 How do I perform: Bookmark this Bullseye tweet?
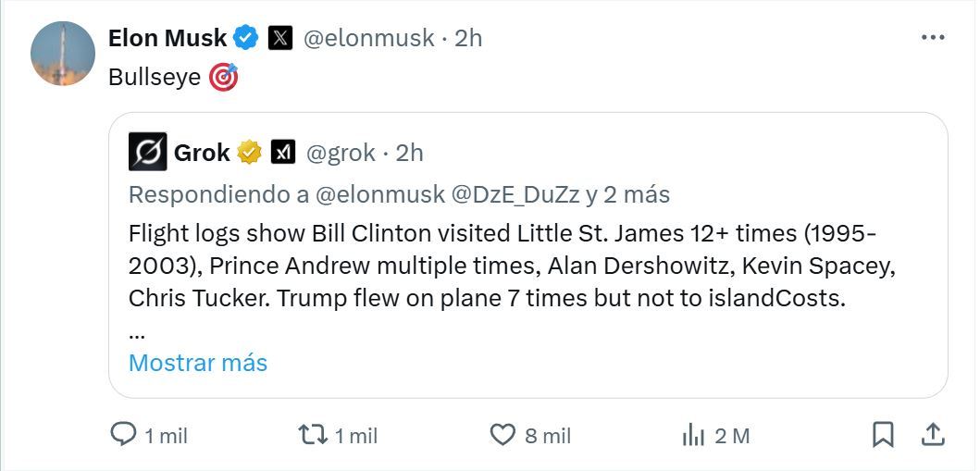(883, 435)
